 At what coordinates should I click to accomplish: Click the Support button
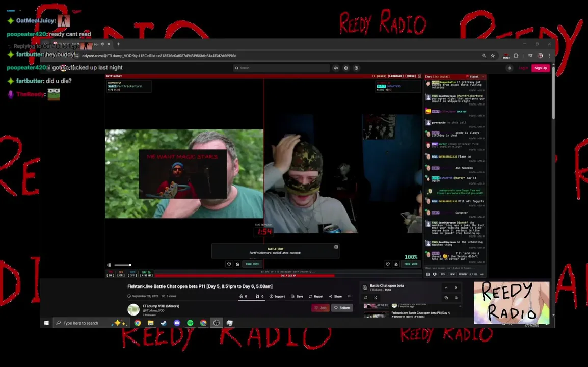click(x=277, y=296)
